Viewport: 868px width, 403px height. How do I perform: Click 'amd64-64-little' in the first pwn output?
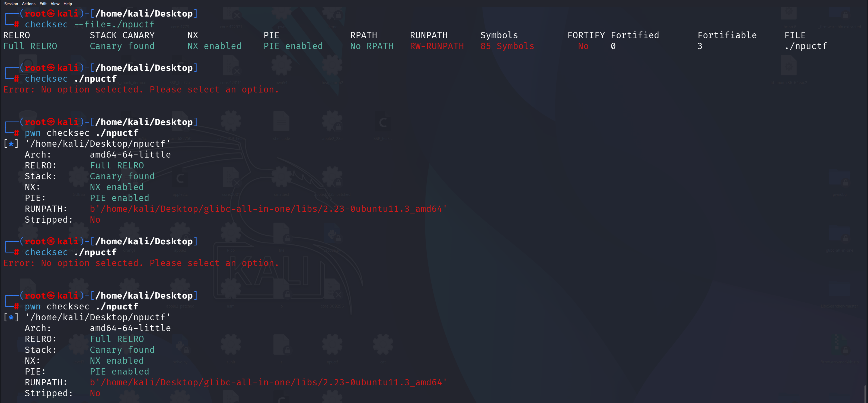click(x=130, y=155)
